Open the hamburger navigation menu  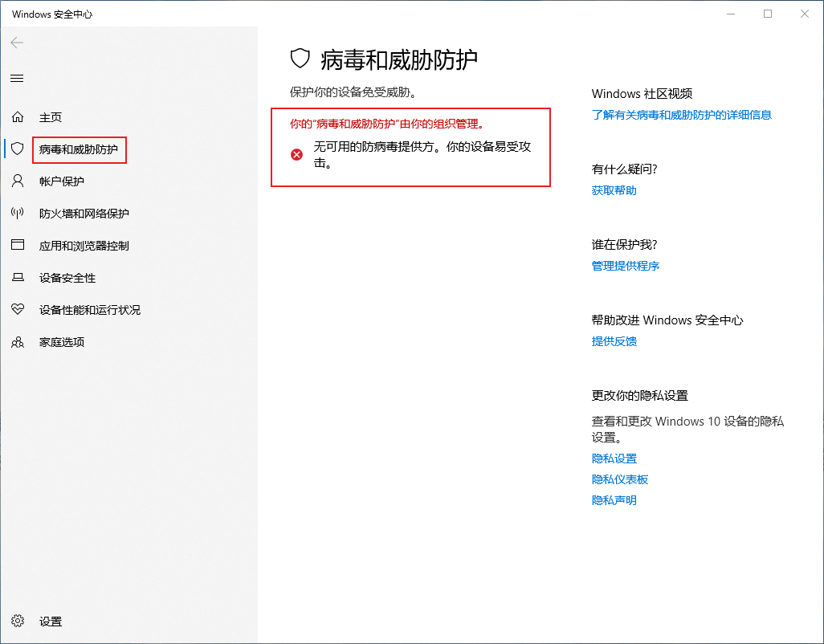[17, 78]
